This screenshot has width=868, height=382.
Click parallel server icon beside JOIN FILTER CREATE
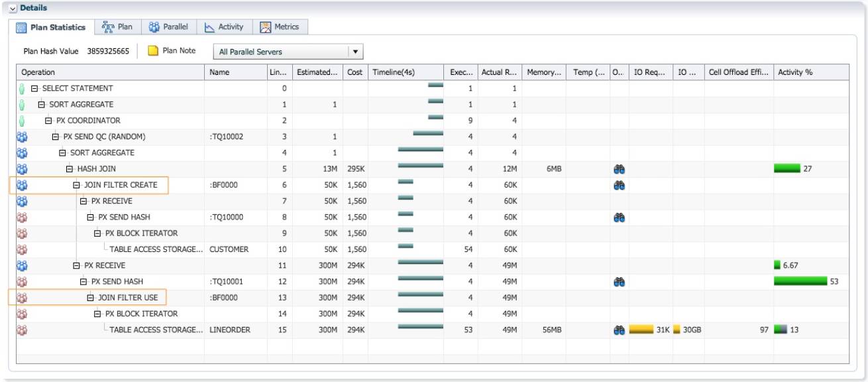[21, 185]
